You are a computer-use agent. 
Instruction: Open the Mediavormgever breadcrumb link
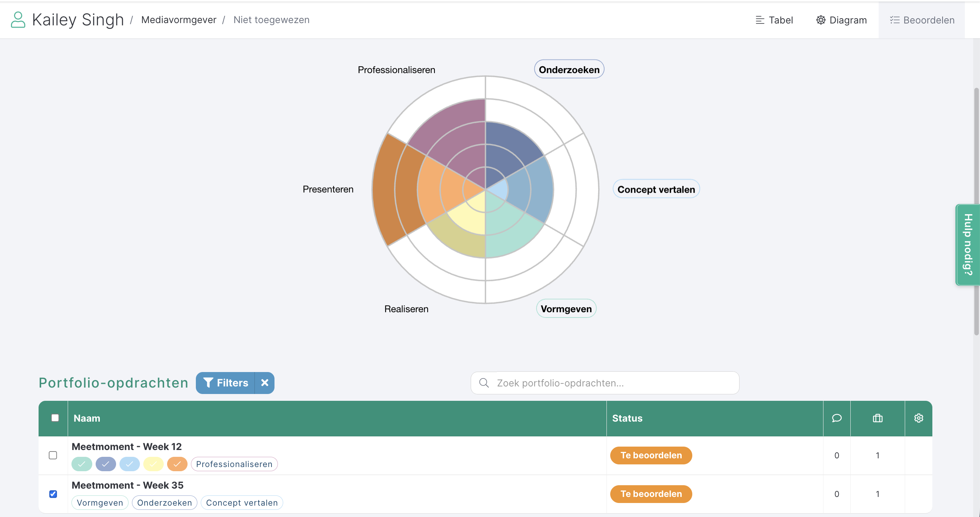(178, 20)
